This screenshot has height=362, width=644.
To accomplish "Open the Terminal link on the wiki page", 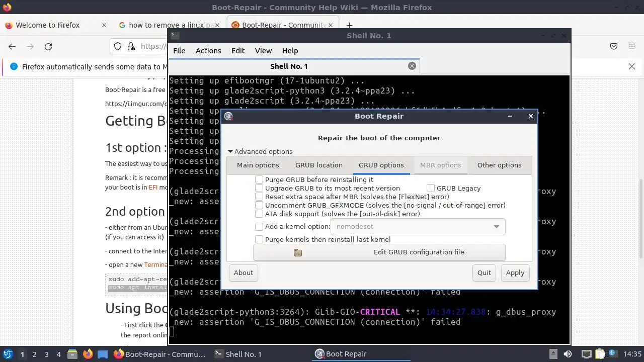I will [x=154, y=264].
